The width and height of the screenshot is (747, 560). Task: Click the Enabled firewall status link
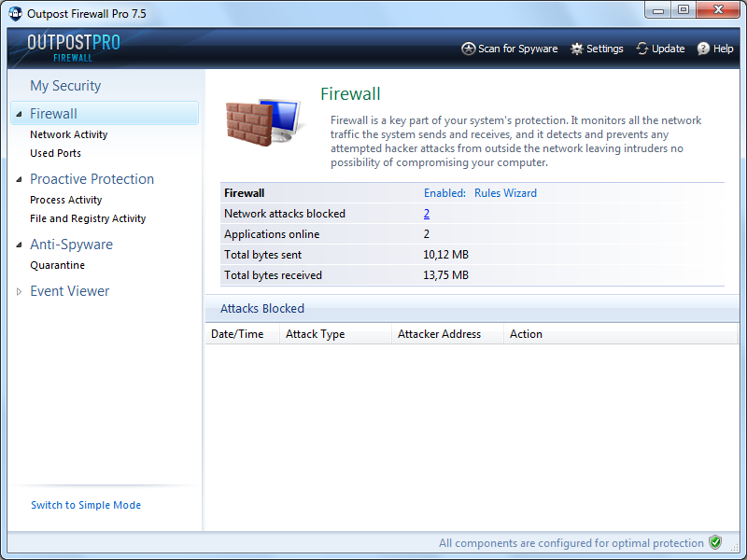444,193
